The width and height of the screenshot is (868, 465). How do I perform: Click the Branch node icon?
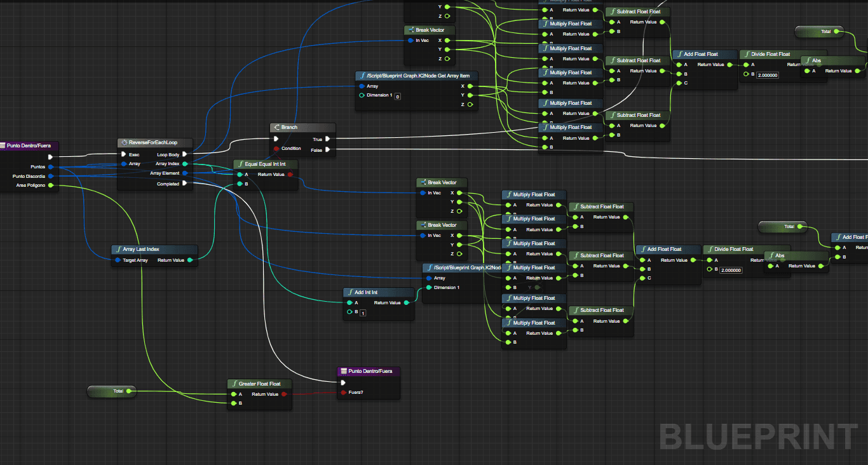(x=277, y=127)
